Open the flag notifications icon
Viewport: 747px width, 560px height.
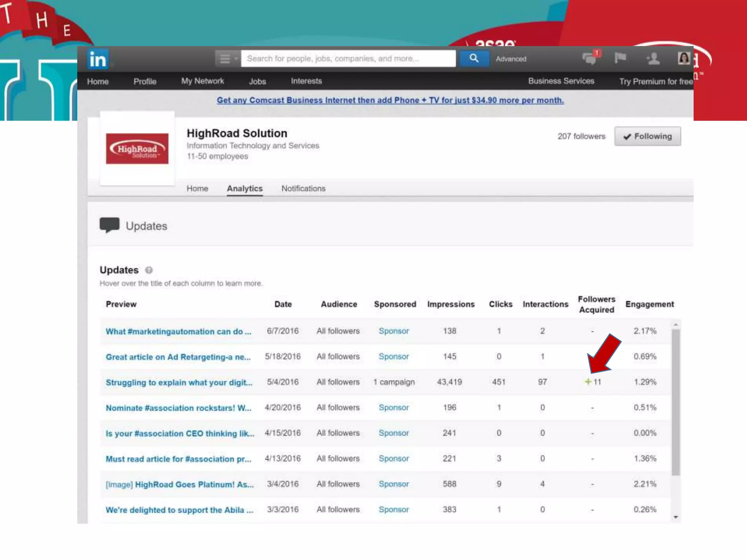tap(620, 58)
